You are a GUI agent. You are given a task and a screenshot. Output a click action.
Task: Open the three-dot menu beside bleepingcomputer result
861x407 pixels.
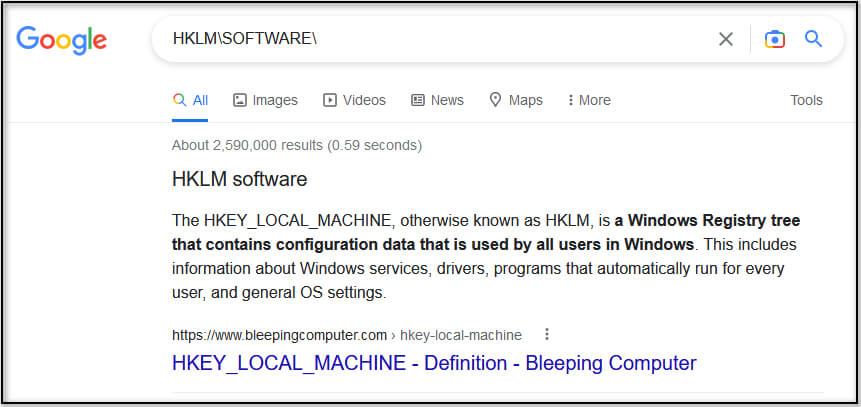546,334
